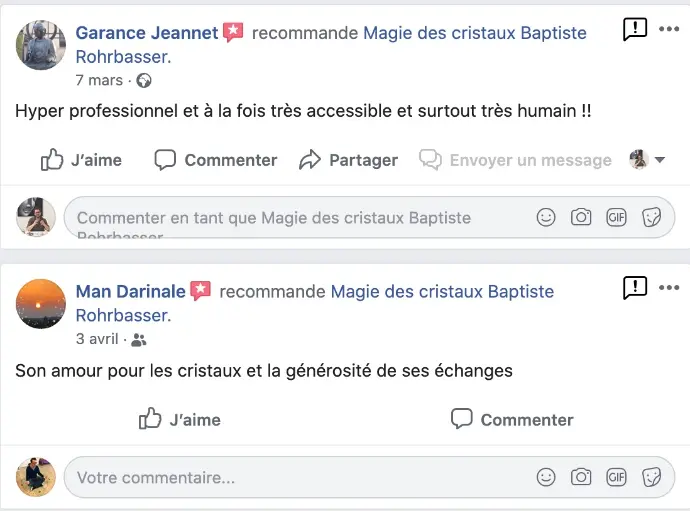Open the post-as profile selector dropdown

pyautogui.click(x=648, y=160)
